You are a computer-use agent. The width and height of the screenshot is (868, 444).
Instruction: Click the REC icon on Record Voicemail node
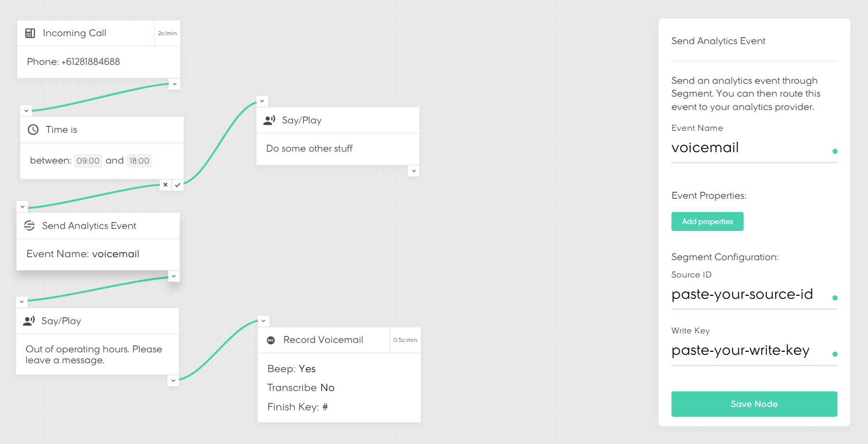(x=271, y=340)
